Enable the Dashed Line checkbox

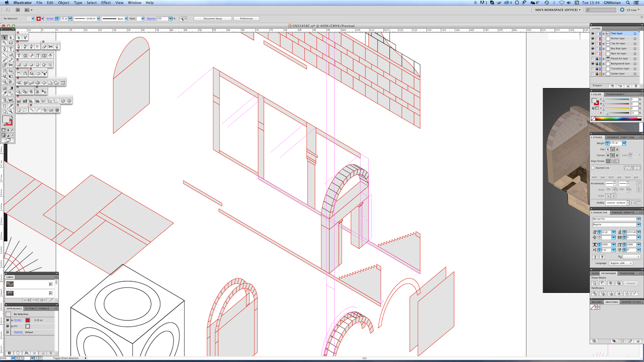(x=593, y=168)
